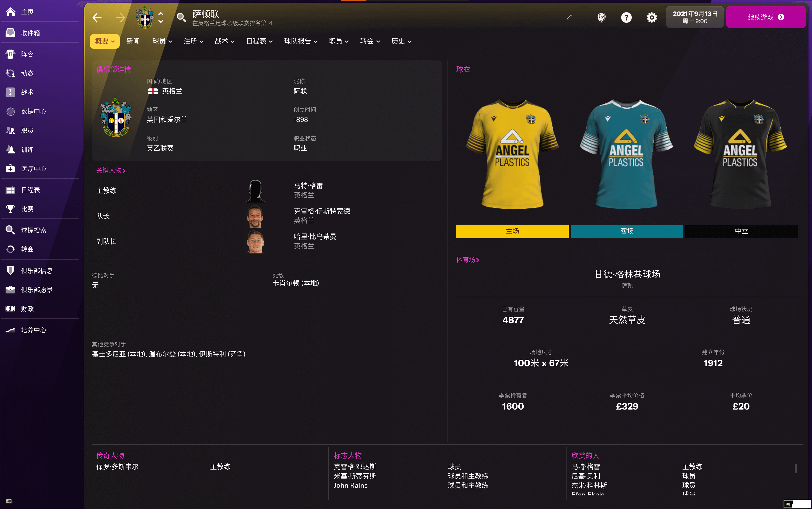Open the gear preferences icon
The height and width of the screenshot is (509, 812).
click(x=652, y=18)
